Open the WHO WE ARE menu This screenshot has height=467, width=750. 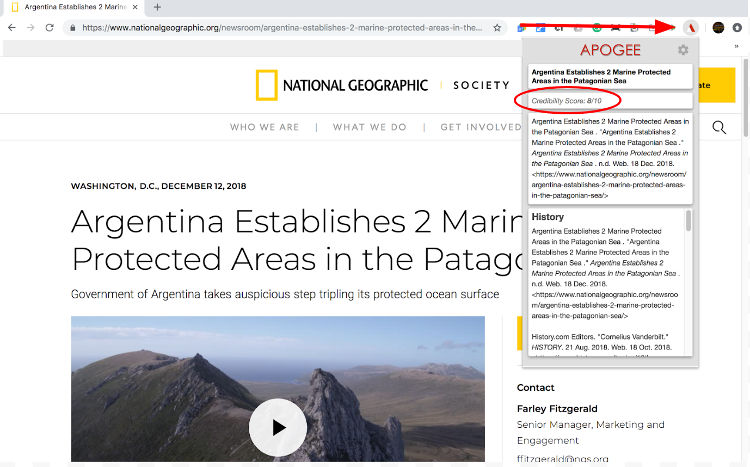pyautogui.click(x=265, y=127)
